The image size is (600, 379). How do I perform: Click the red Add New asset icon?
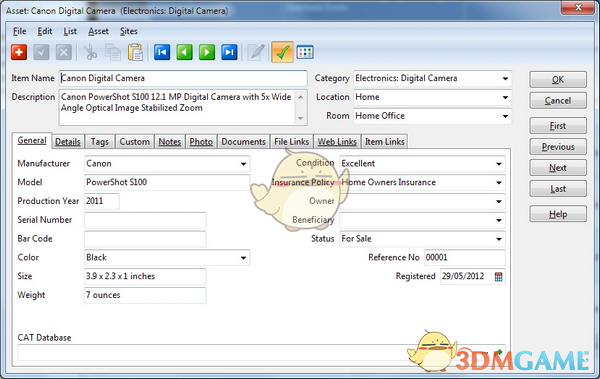point(19,52)
